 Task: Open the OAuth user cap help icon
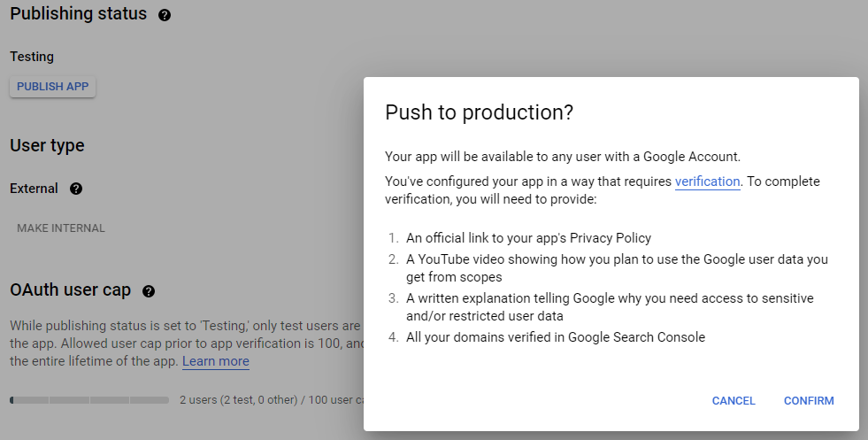pyautogui.click(x=149, y=291)
